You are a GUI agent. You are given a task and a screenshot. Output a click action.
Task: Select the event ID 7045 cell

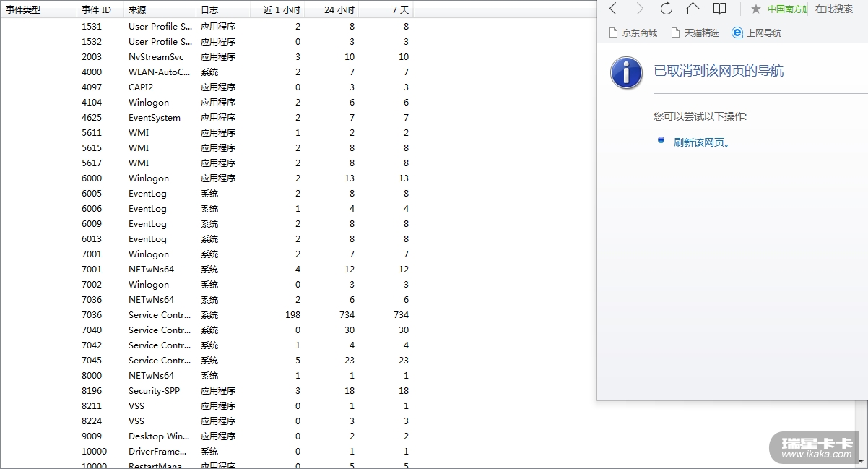click(92, 360)
